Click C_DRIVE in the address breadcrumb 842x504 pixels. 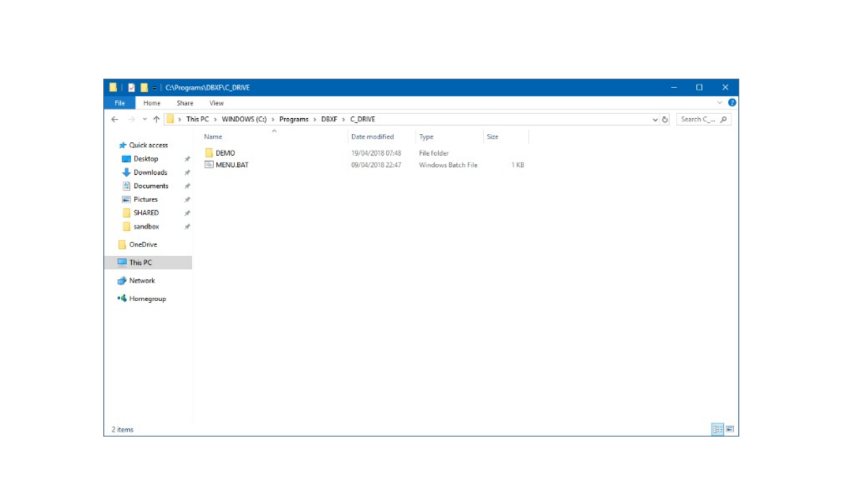coord(363,119)
